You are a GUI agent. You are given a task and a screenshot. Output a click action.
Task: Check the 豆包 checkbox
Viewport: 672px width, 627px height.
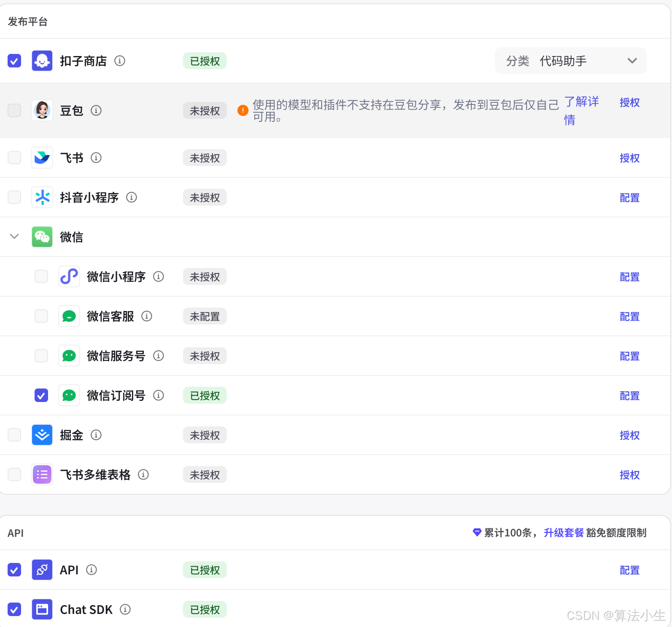[14, 110]
